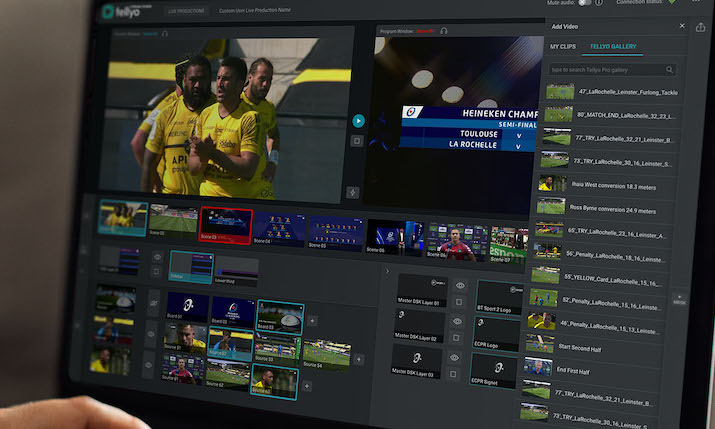This screenshot has height=429, width=715.
Task: Toggle visibility of Master DSK Layer 02
Action: point(457,321)
